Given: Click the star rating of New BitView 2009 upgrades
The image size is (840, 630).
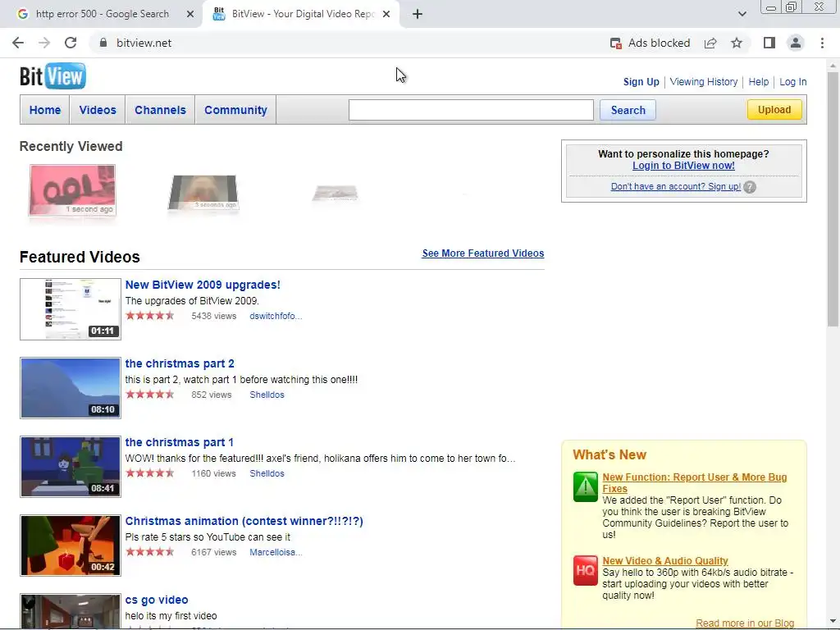Looking at the screenshot, I should coord(150,316).
